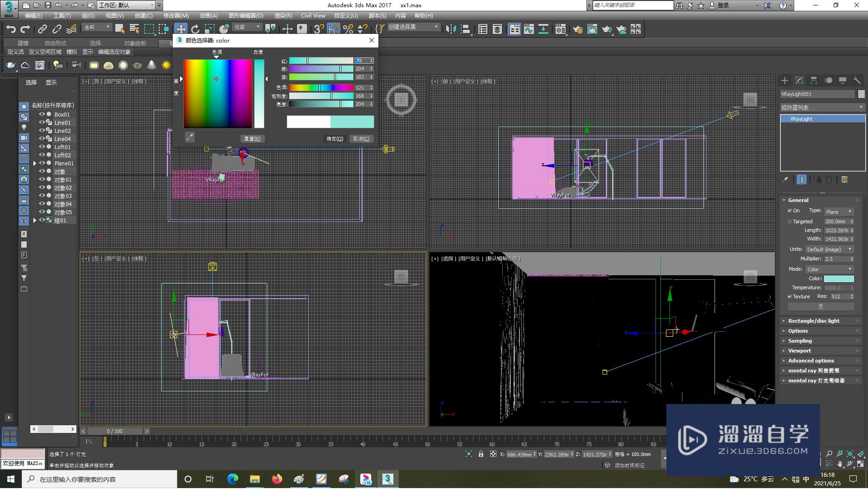Expand the Rectangle/disc light rollout
The height and width of the screenshot is (489, 868).
pyautogui.click(x=814, y=321)
